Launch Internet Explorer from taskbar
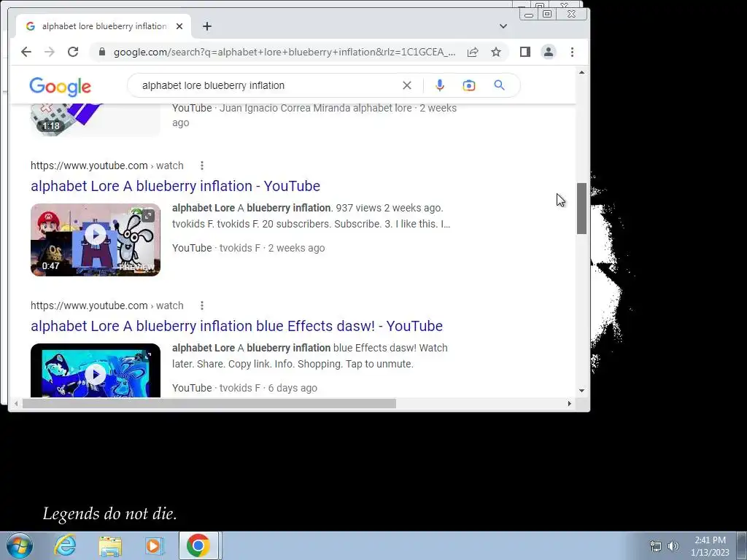The width and height of the screenshot is (747, 560). click(x=65, y=545)
